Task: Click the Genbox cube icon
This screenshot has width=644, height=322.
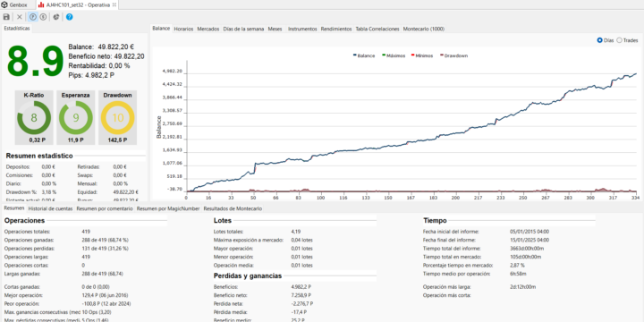Action: coord(5,5)
